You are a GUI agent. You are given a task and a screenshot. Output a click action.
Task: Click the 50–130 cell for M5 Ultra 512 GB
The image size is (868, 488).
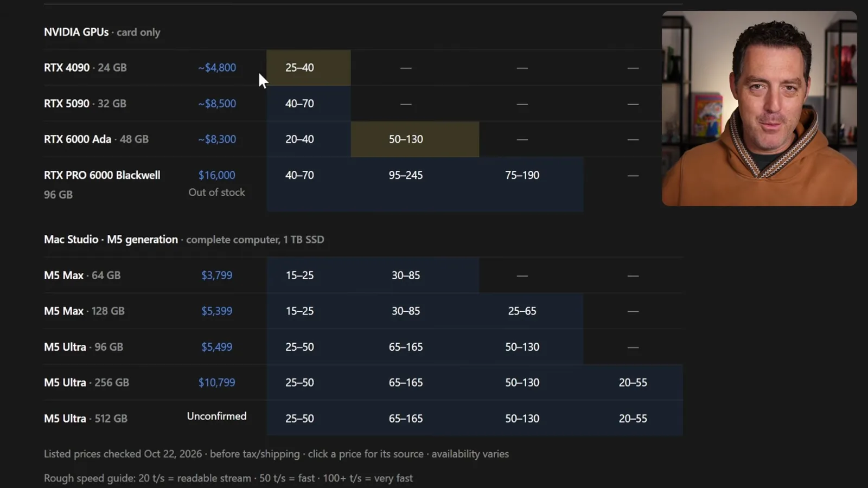pos(531,419)
